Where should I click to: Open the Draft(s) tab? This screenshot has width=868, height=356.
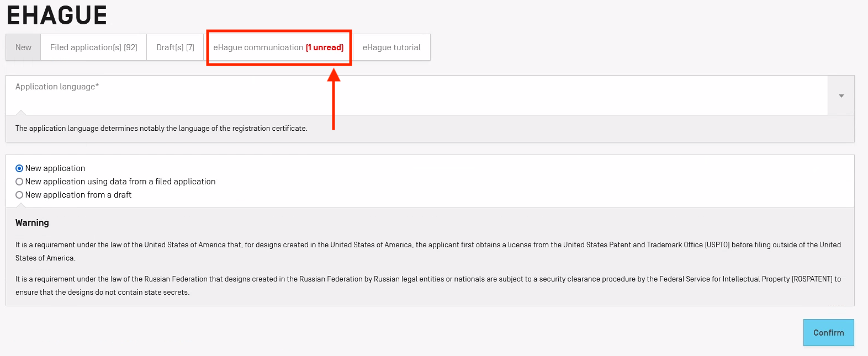coord(175,47)
